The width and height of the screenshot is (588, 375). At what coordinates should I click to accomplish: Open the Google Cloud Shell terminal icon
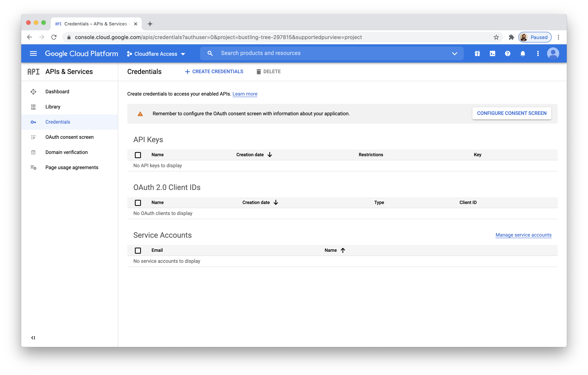pos(492,53)
